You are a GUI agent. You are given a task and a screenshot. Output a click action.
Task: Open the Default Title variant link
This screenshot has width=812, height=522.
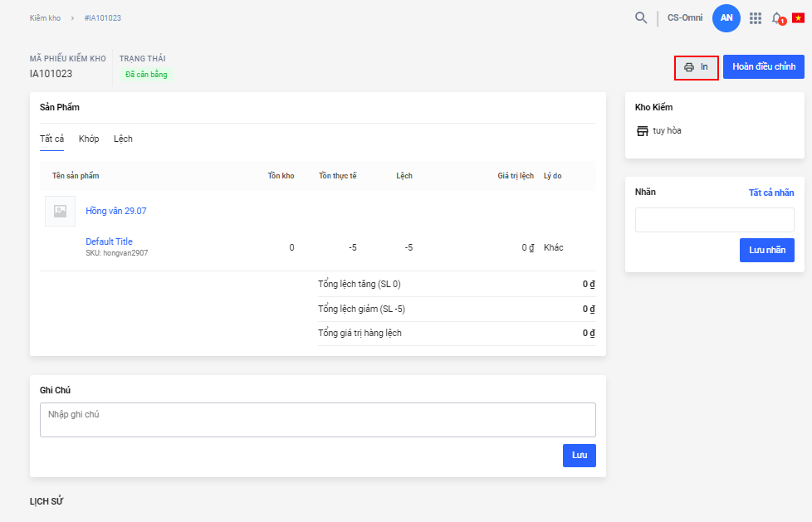pos(109,241)
